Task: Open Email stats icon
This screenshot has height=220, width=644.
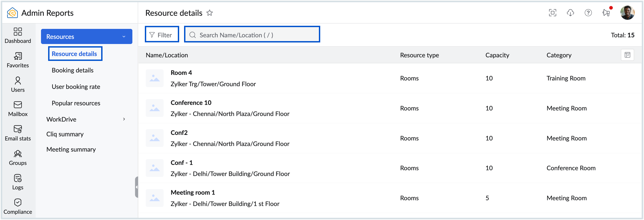Action: click(18, 133)
